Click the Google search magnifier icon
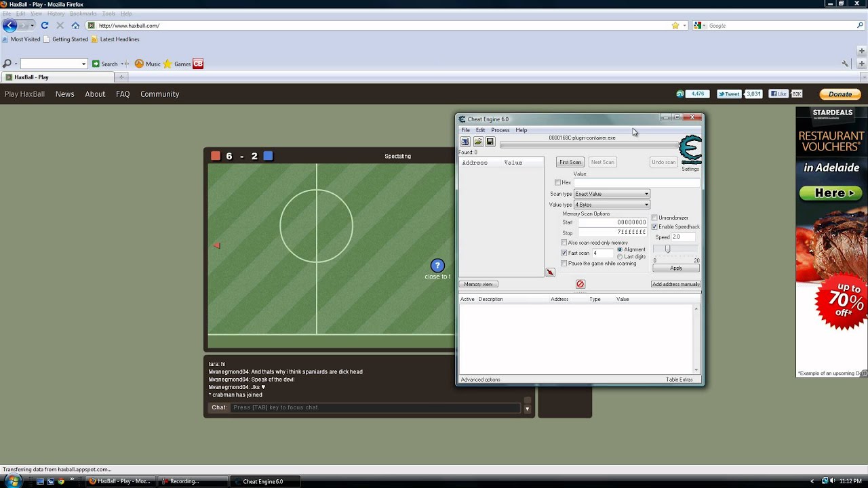The width and height of the screenshot is (868, 488). point(861,26)
